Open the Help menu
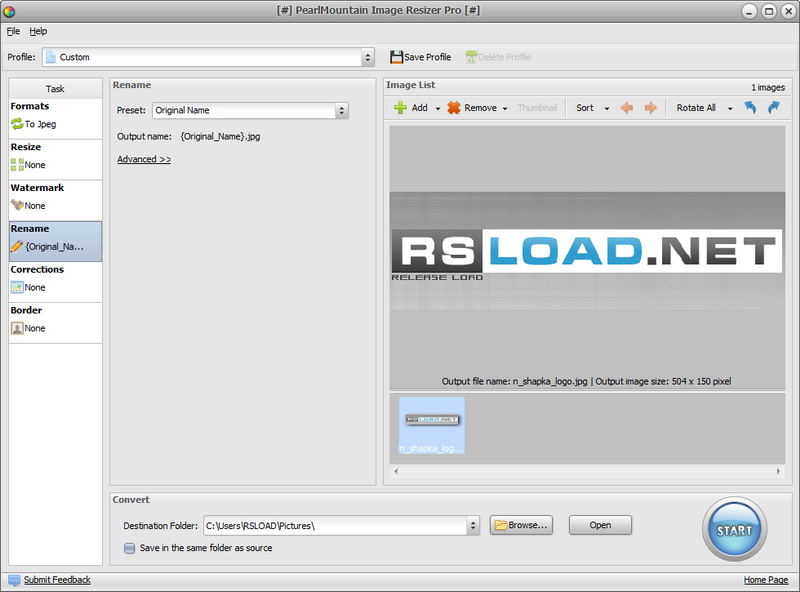 (x=38, y=31)
